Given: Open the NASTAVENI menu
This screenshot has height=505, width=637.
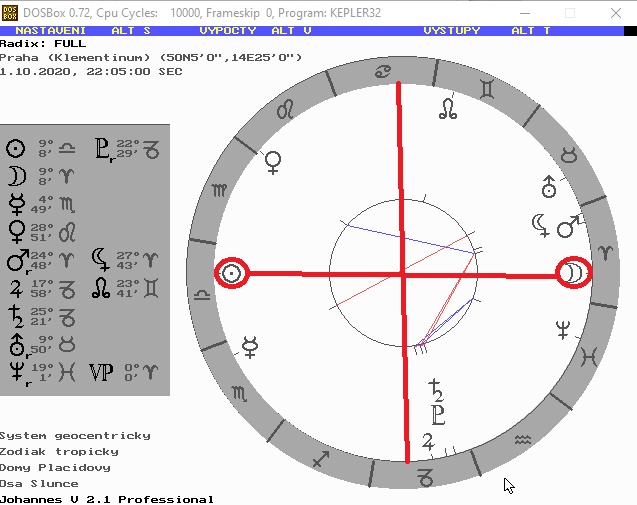Looking at the screenshot, I should (x=51, y=31).
